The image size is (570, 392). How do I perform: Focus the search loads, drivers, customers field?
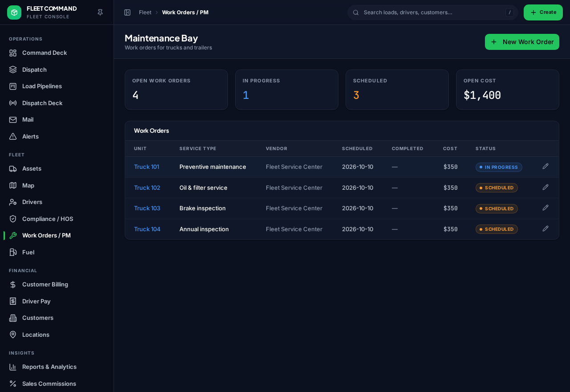(x=433, y=12)
